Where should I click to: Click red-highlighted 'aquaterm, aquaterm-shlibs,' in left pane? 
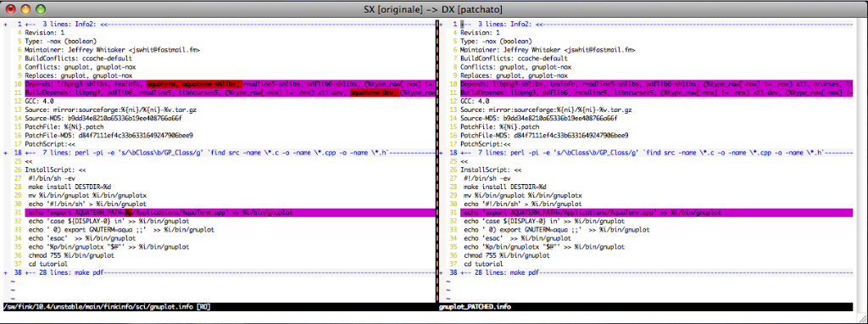(x=194, y=84)
